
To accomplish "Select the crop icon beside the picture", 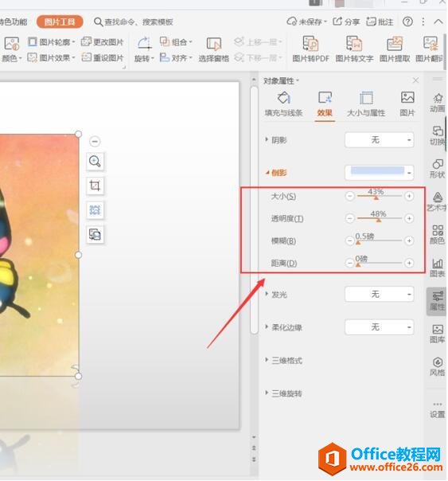I will click(x=95, y=186).
